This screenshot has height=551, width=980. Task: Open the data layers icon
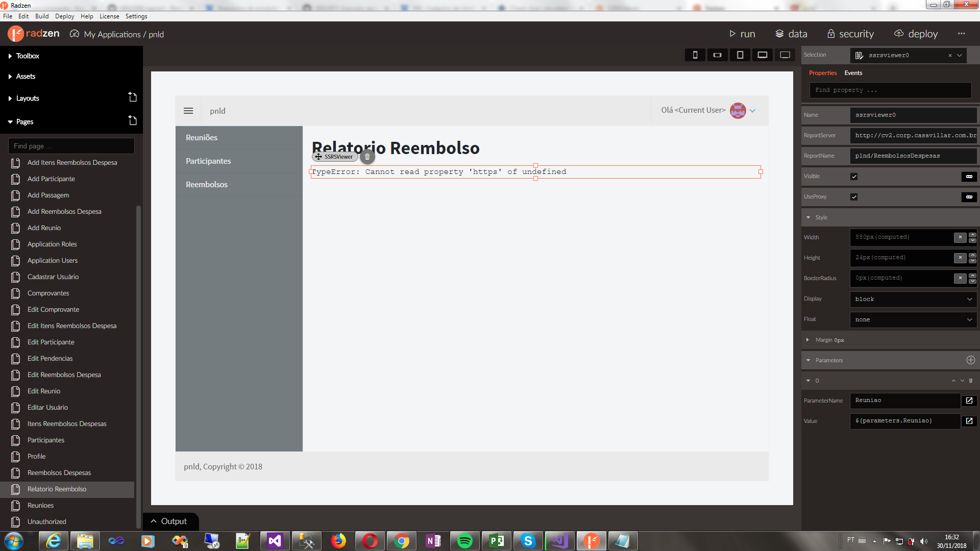(779, 34)
